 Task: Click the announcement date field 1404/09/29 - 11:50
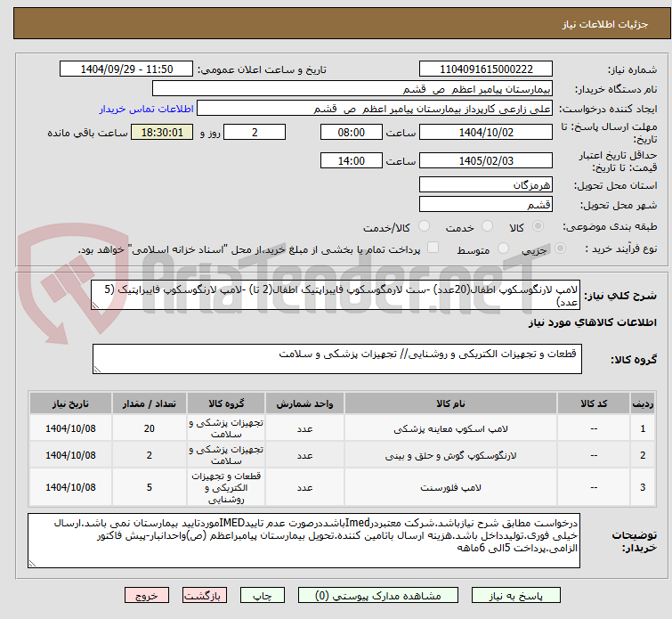(126, 69)
